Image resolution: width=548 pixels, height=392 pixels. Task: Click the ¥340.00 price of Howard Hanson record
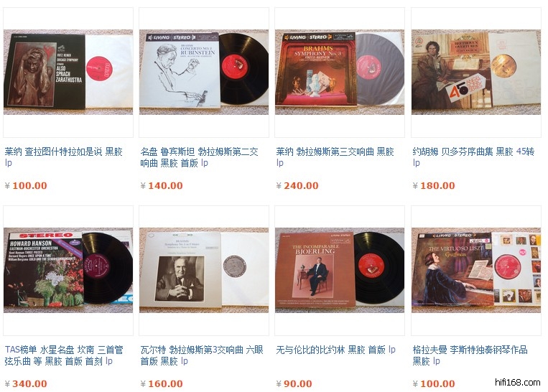26,383
